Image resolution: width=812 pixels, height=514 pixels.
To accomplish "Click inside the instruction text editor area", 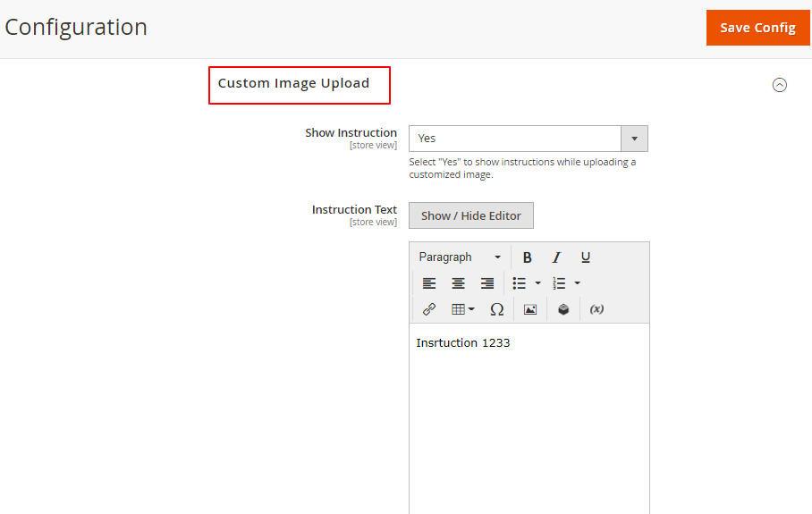I will tap(529, 411).
